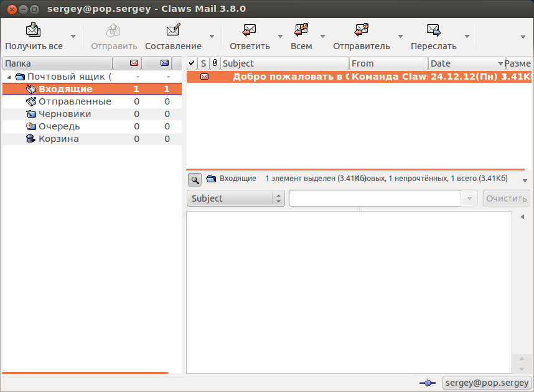Click the attachment paperclip column header
Screen dimensions: 534x392
(215, 63)
